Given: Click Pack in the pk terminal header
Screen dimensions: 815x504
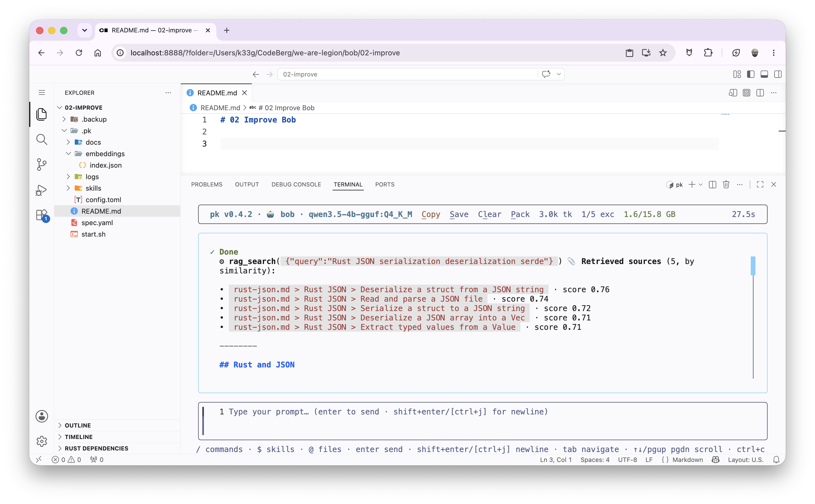Looking at the screenshot, I should [x=520, y=214].
